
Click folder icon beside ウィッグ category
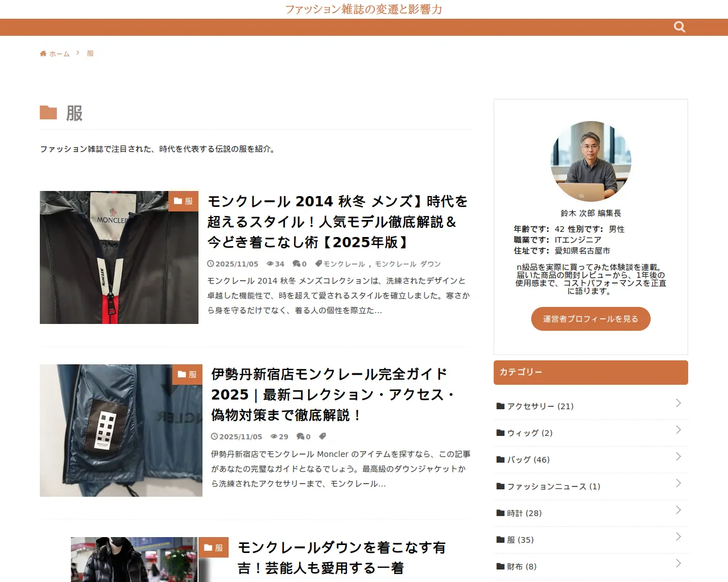click(x=500, y=433)
